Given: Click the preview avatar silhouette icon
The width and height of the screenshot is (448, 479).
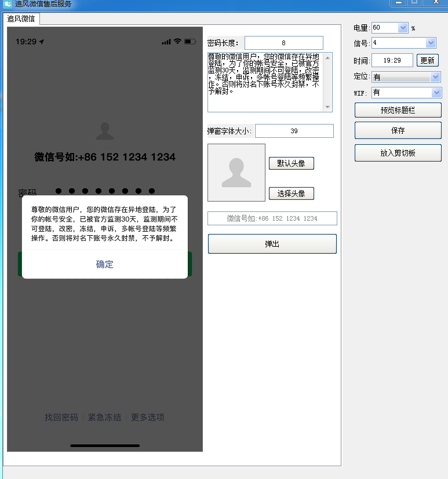Looking at the screenshot, I should (105, 131).
